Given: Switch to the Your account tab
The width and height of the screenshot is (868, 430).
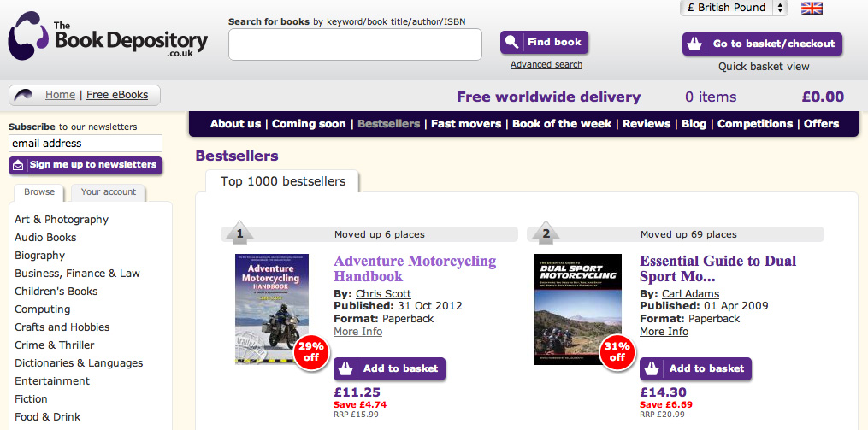Looking at the screenshot, I should pos(109,192).
